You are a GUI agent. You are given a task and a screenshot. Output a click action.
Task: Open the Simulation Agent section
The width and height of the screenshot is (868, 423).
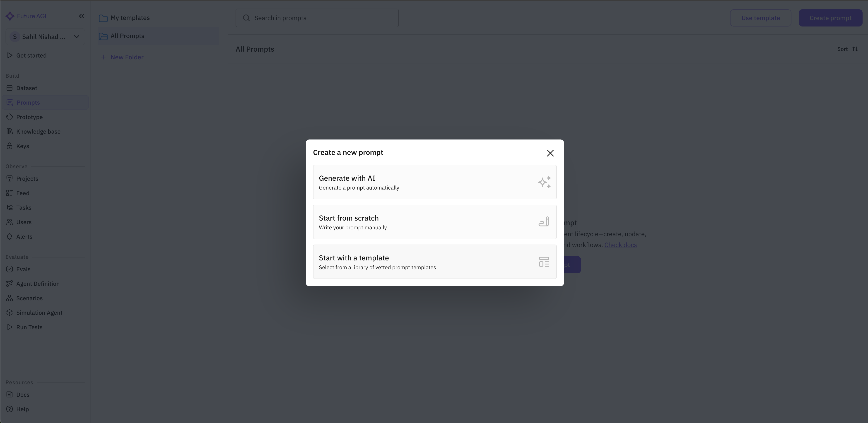point(39,312)
